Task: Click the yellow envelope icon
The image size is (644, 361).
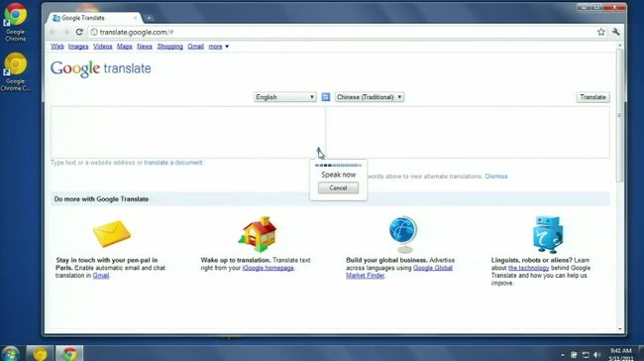Action: pyautogui.click(x=112, y=233)
